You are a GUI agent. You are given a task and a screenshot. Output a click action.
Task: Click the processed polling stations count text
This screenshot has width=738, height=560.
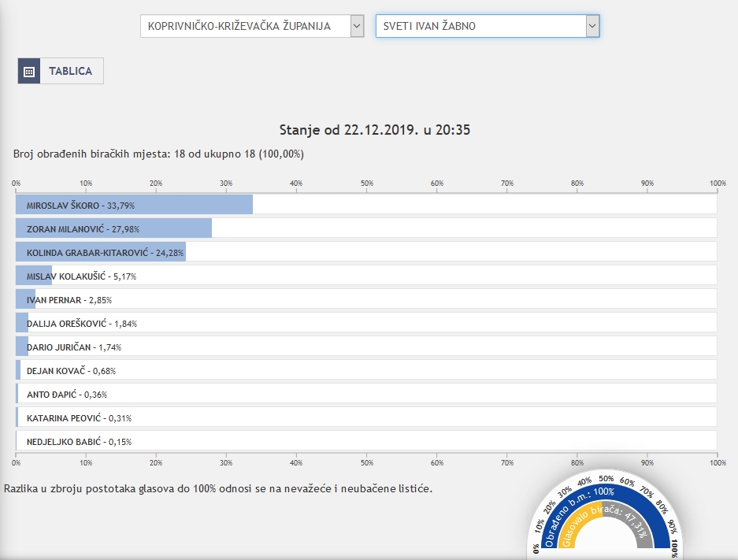click(x=158, y=154)
